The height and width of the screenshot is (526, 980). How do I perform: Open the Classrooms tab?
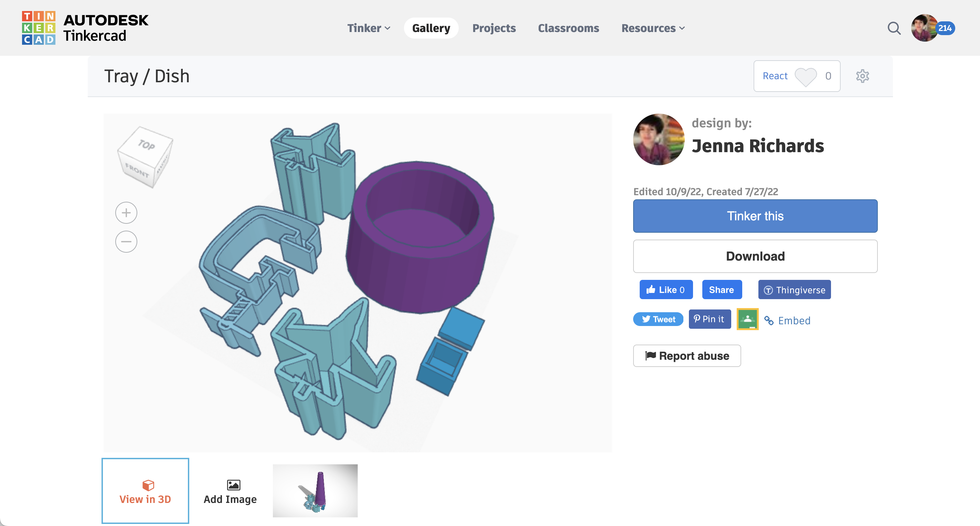[x=568, y=28]
